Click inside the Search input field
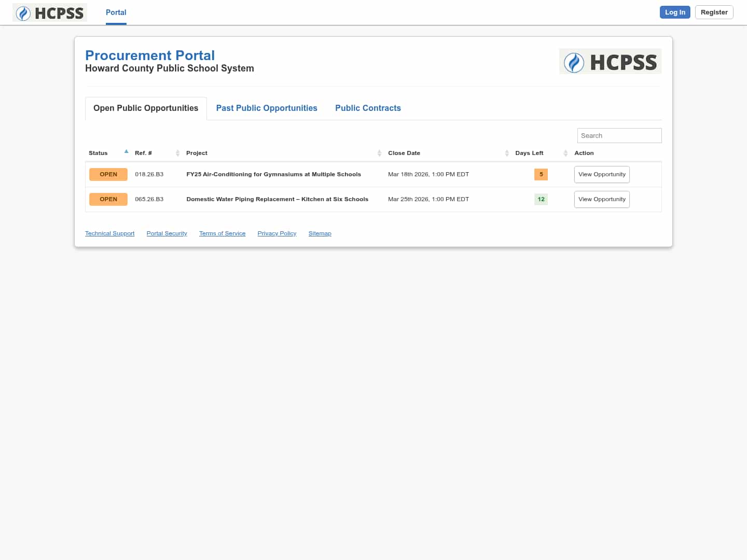Viewport: 747px width, 560px height. (x=619, y=135)
